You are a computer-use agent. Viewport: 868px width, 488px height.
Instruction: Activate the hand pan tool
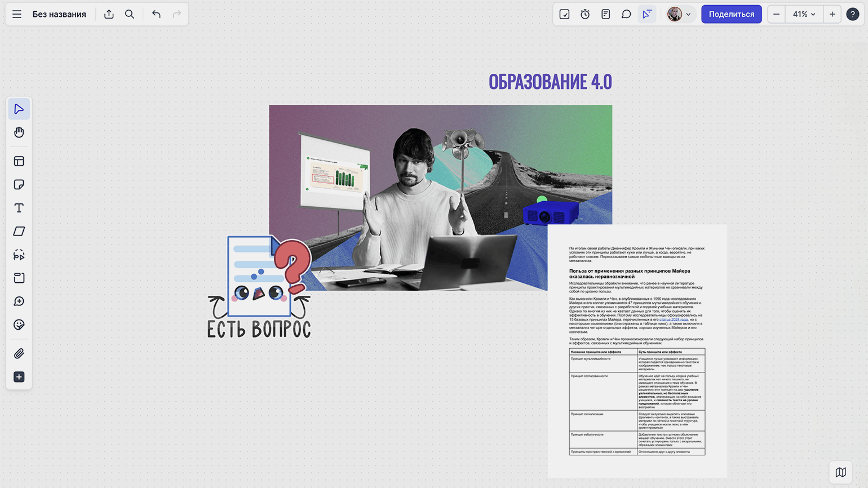point(19,132)
